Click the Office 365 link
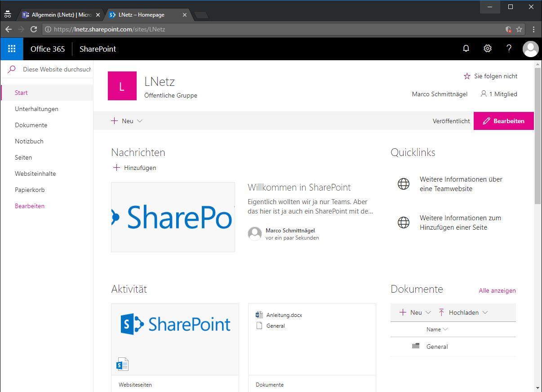 (48, 49)
